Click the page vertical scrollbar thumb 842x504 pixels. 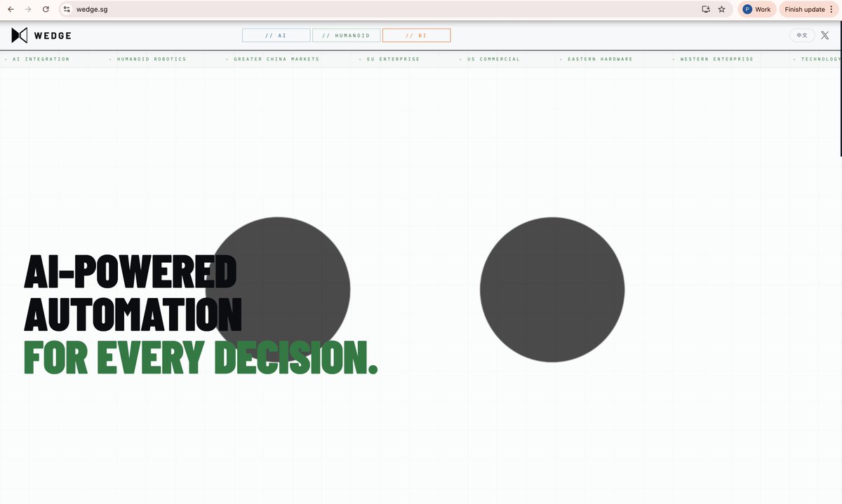[840, 90]
